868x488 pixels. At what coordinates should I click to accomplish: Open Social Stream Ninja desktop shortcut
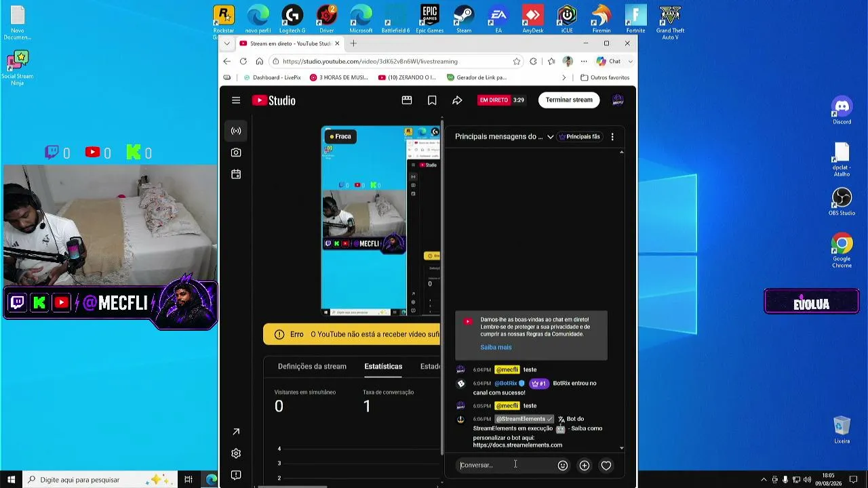pyautogui.click(x=18, y=68)
